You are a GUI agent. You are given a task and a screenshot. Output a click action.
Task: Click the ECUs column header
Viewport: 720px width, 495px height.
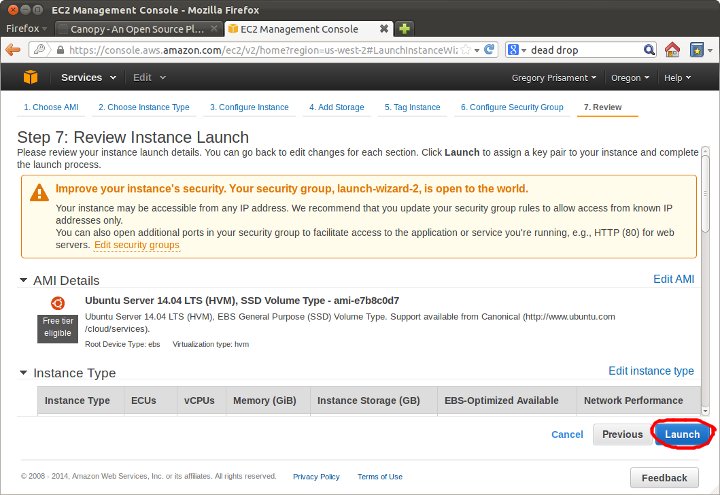151,400
